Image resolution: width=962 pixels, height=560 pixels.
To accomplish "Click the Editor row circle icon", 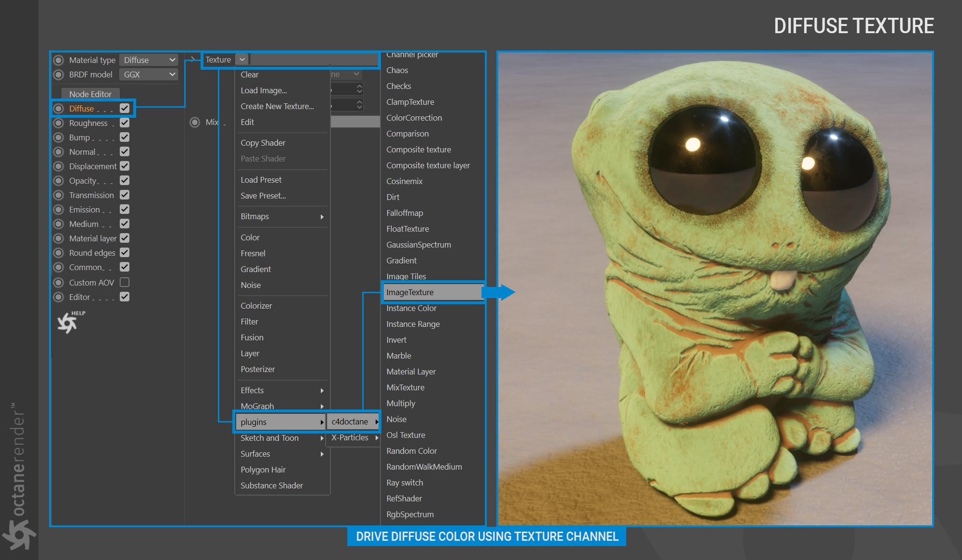I will (x=59, y=297).
